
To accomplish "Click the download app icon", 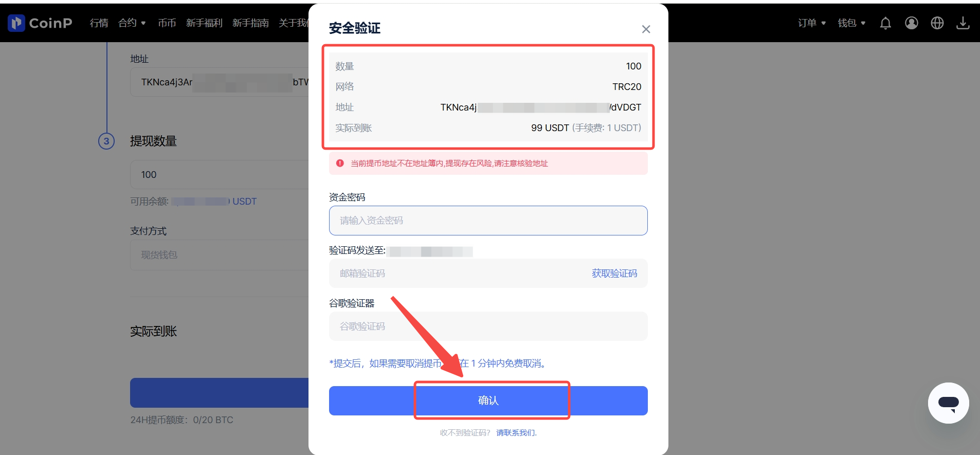I will (x=963, y=23).
